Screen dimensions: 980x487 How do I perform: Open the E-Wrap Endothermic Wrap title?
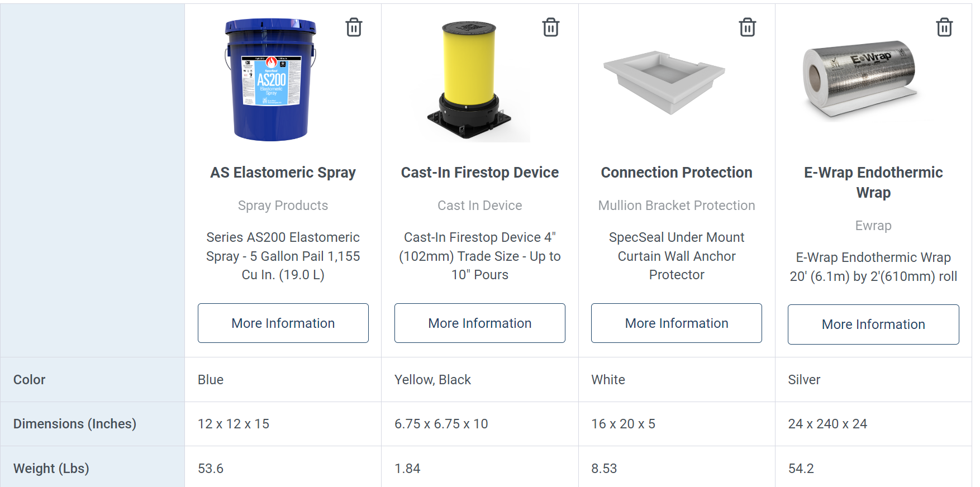(x=873, y=183)
